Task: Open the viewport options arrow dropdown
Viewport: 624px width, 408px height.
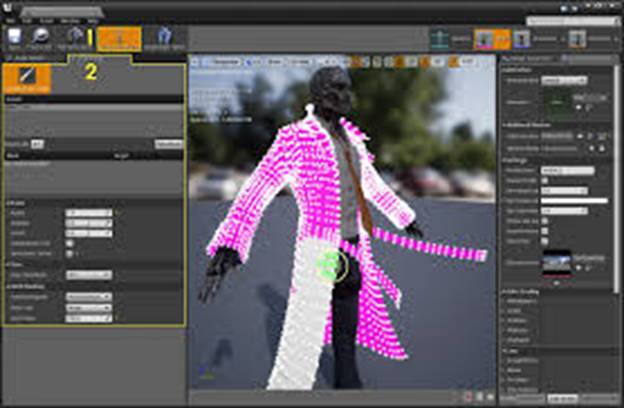Action: (194, 62)
